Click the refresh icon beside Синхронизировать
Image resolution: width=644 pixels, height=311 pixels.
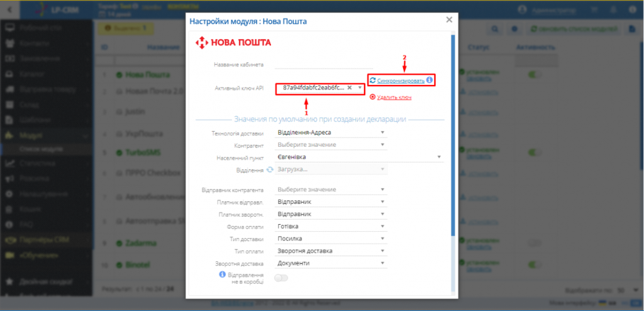pyautogui.click(x=372, y=80)
